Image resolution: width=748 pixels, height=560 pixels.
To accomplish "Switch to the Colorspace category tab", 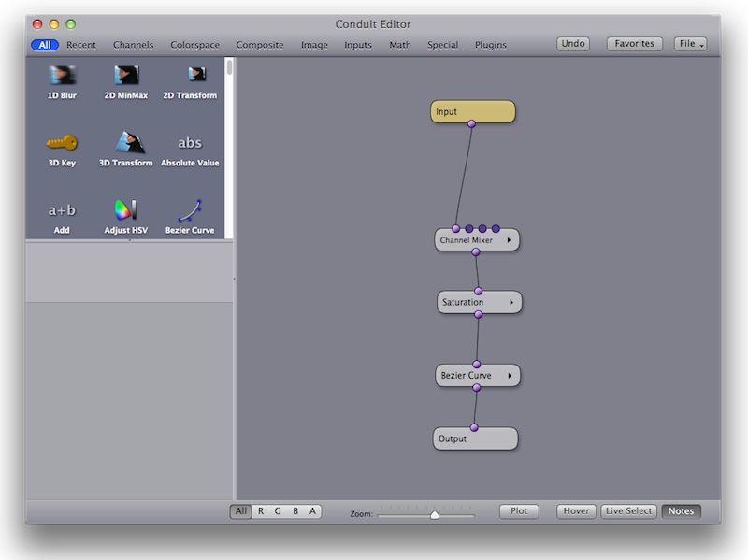I will pyautogui.click(x=194, y=45).
